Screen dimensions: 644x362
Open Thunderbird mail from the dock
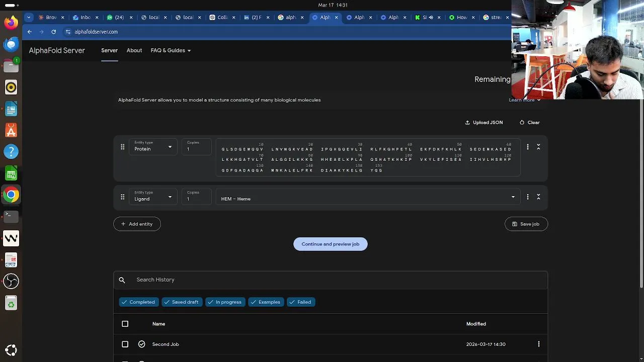[11, 44]
